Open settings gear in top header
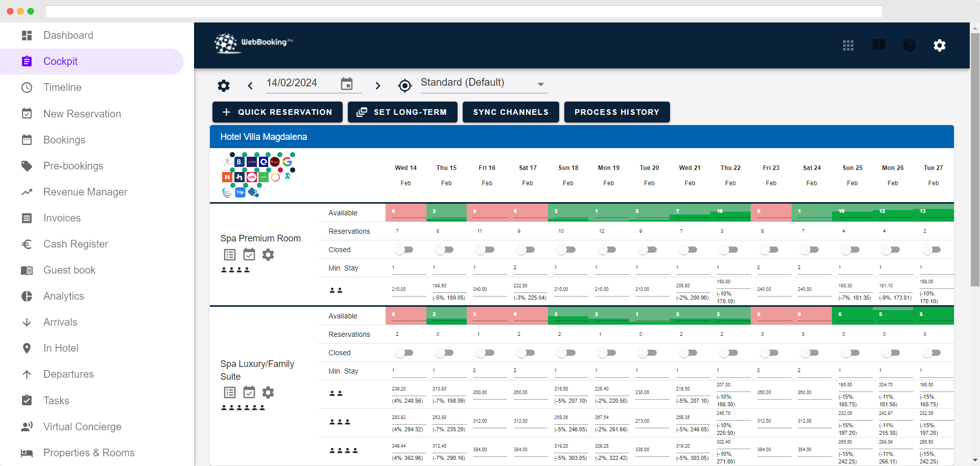 939,45
